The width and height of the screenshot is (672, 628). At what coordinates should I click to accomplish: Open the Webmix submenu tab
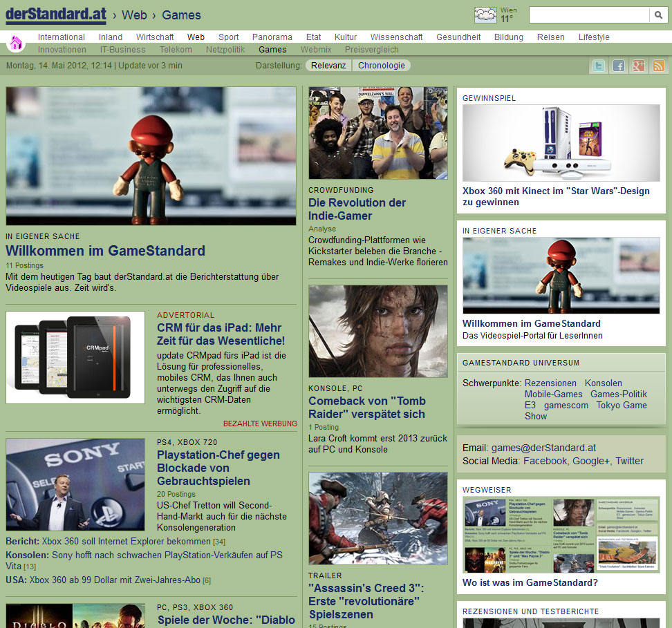pos(316,50)
